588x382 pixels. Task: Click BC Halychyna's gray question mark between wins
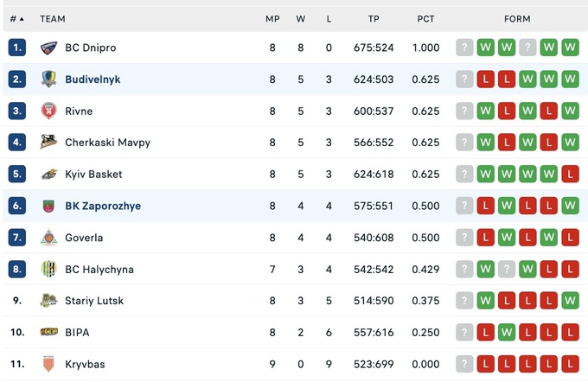click(507, 269)
